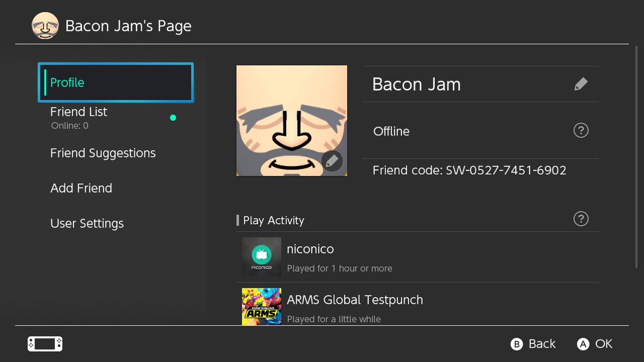644x362 pixels.
Task: Open the Friend List menu item
Action: click(x=116, y=118)
